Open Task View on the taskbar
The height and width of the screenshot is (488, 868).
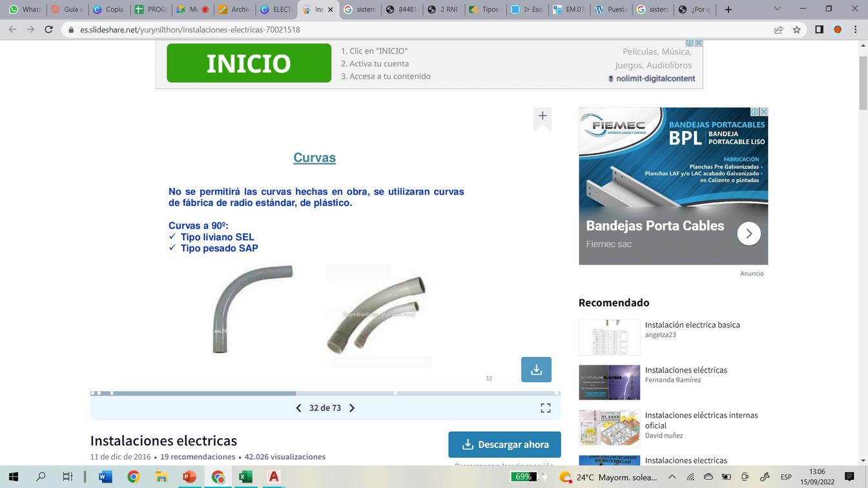[x=68, y=477]
